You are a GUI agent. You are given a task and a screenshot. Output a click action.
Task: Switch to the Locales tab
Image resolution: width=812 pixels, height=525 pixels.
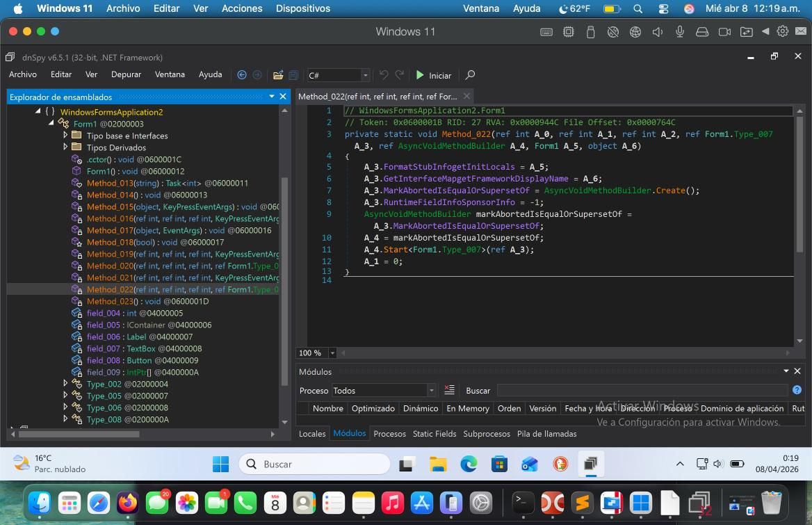point(311,433)
